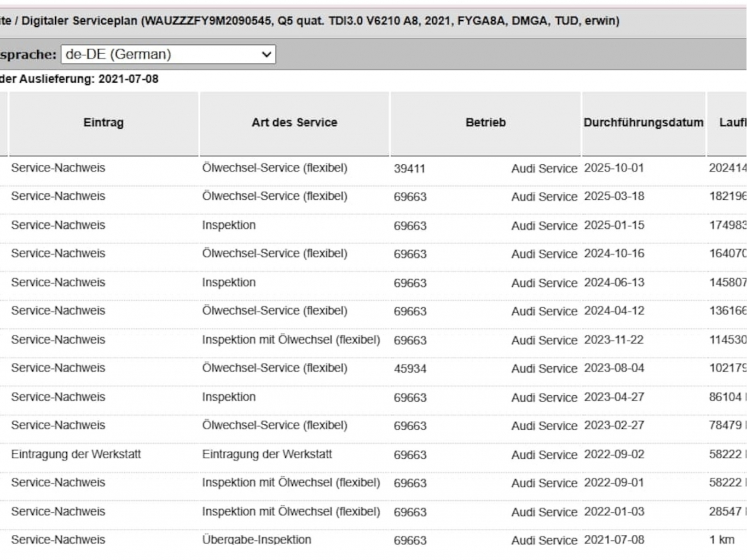Click the Audi Service cell for 2023-08-04
Screen dimensions: 747x560
(545, 368)
